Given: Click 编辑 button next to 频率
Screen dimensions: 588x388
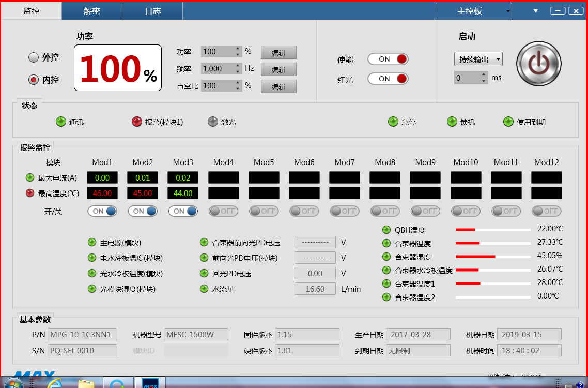Looking at the screenshot, I should point(278,69).
